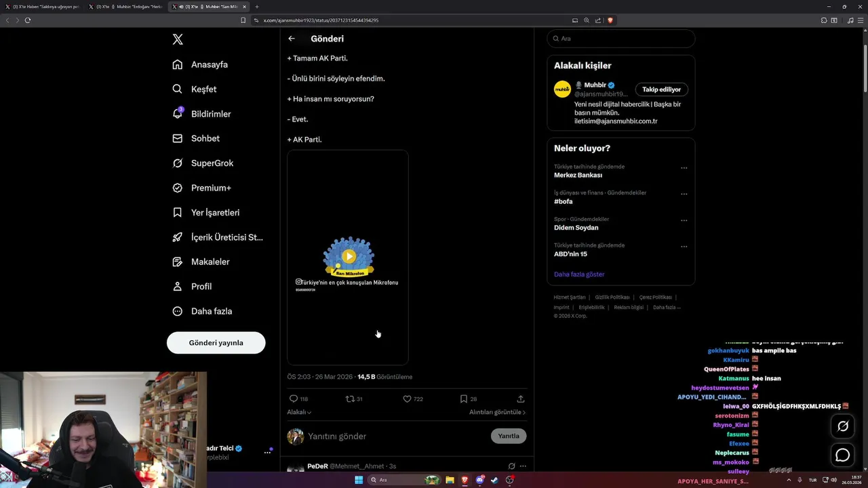This screenshot has width=868, height=488.
Task: Open more options for ABD'nin 15 trend
Action: point(684,247)
